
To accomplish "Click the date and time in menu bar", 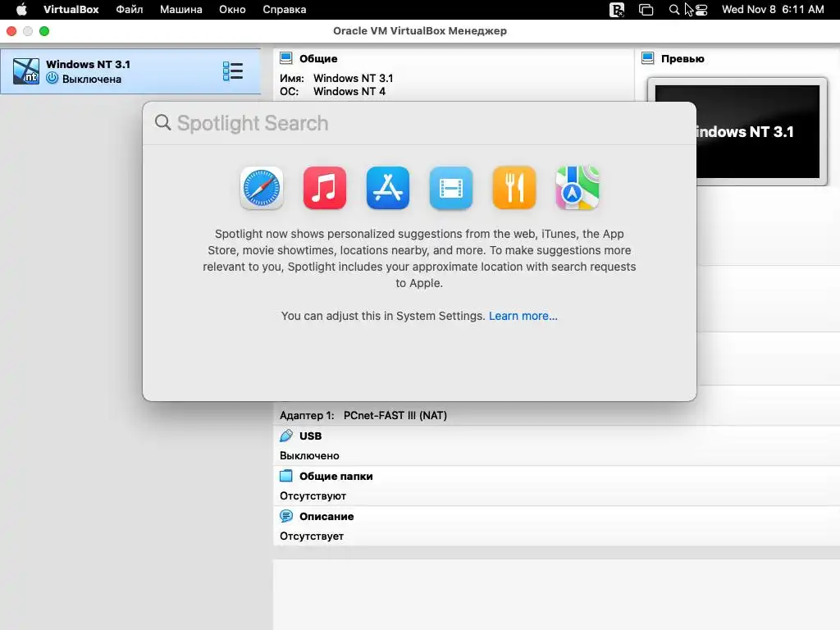I will [773, 10].
